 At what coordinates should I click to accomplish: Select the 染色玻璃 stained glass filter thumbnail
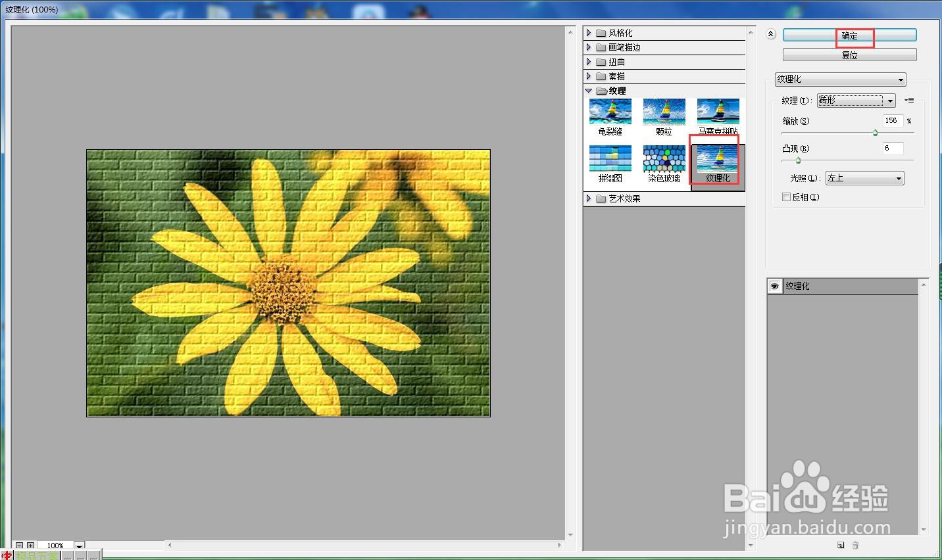point(664,164)
